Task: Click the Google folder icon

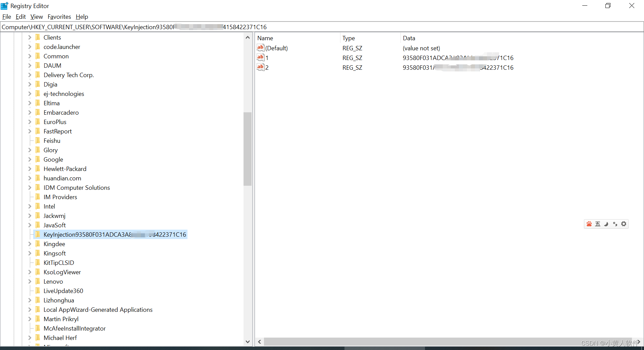Action: [38, 159]
